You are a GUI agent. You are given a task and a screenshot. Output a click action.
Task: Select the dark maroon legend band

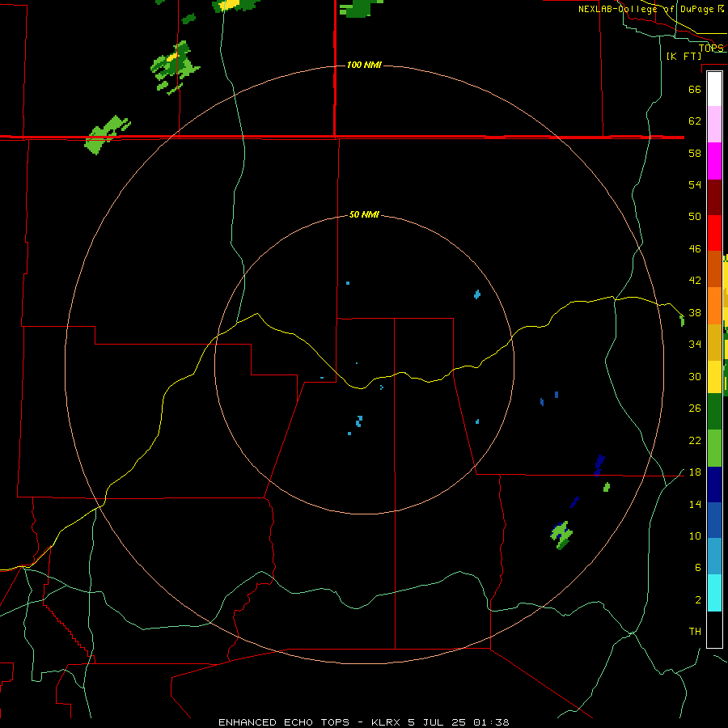[714, 198]
